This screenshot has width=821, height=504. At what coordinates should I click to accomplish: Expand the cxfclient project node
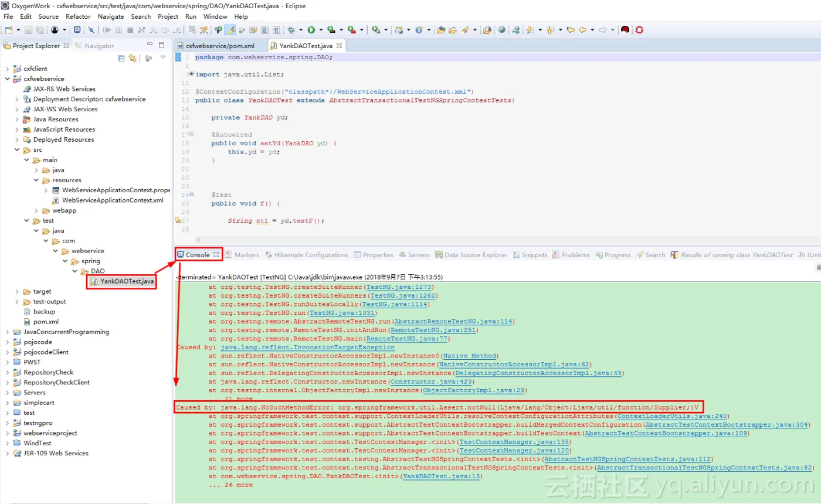coord(7,69)
